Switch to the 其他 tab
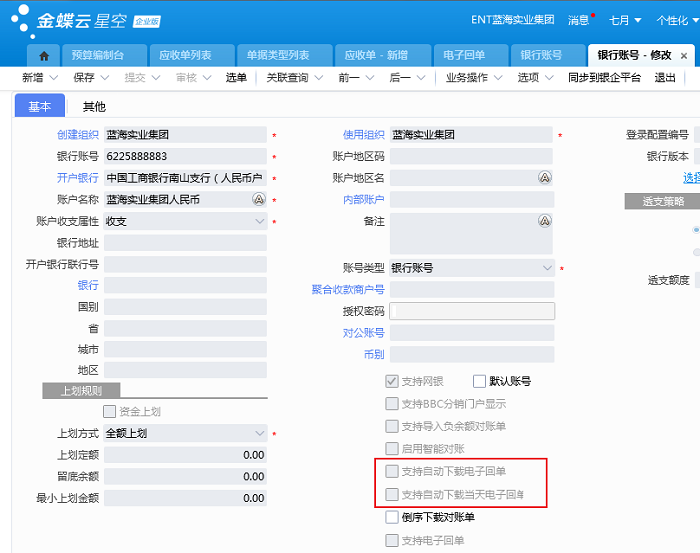The height and width of the screenshot is (553, 700). (94, 106)
